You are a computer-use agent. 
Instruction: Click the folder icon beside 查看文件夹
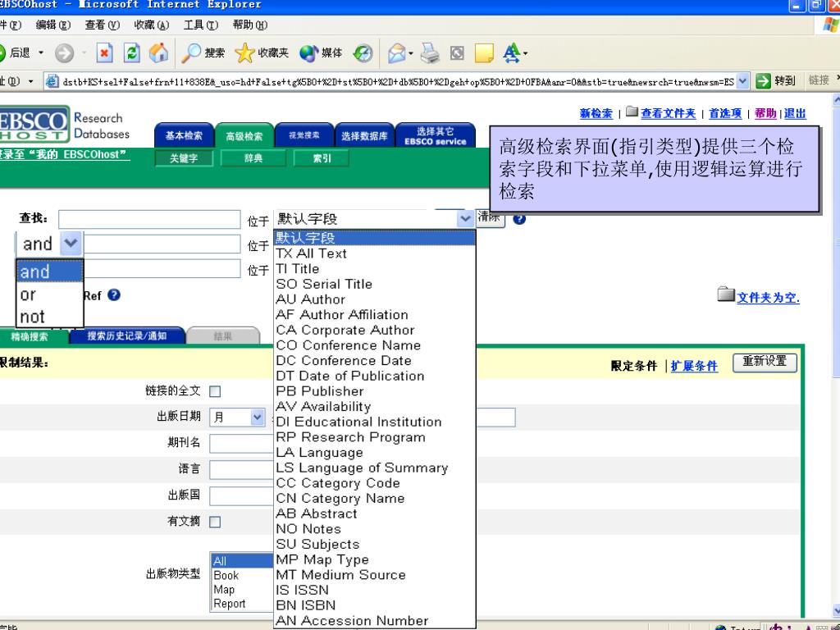632,112
